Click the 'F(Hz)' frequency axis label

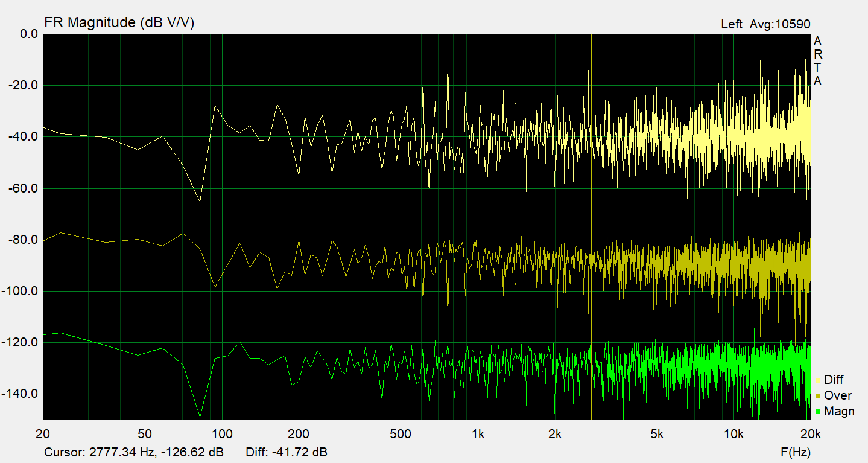pyautogui.click(x=795, y=452)
